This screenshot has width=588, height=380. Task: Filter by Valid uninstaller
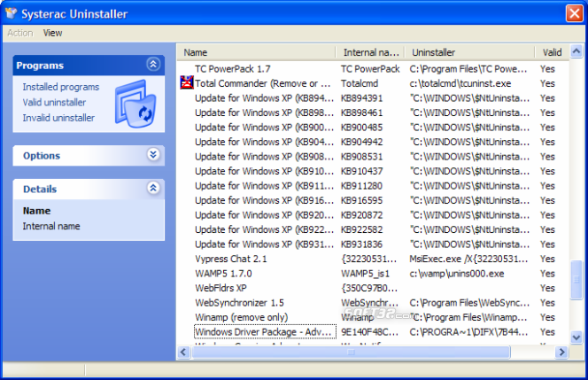[x=54, y=103]
